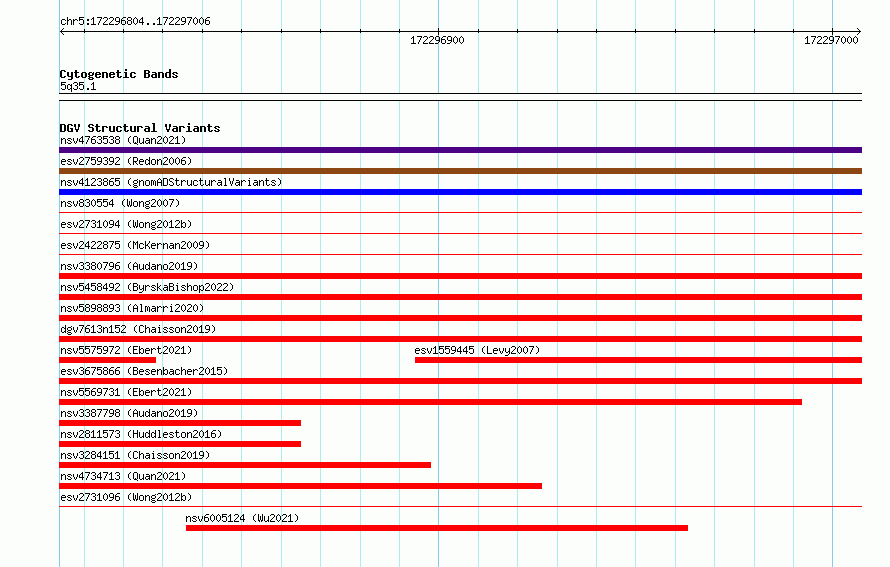Open nsv5569731 (Ebert2021) label

pos(126,392)
